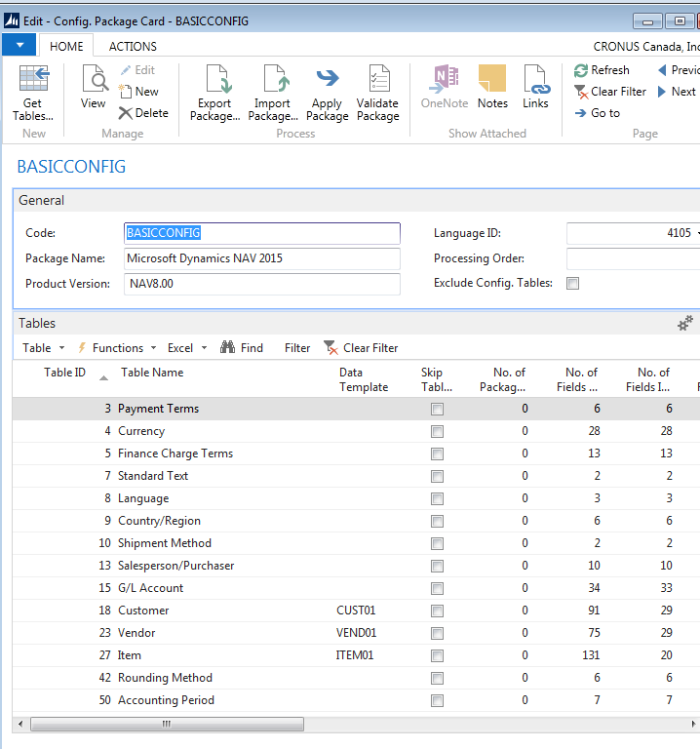Refresh the page
The height and width of the screenshot is (749, 700).
(602, 70)
